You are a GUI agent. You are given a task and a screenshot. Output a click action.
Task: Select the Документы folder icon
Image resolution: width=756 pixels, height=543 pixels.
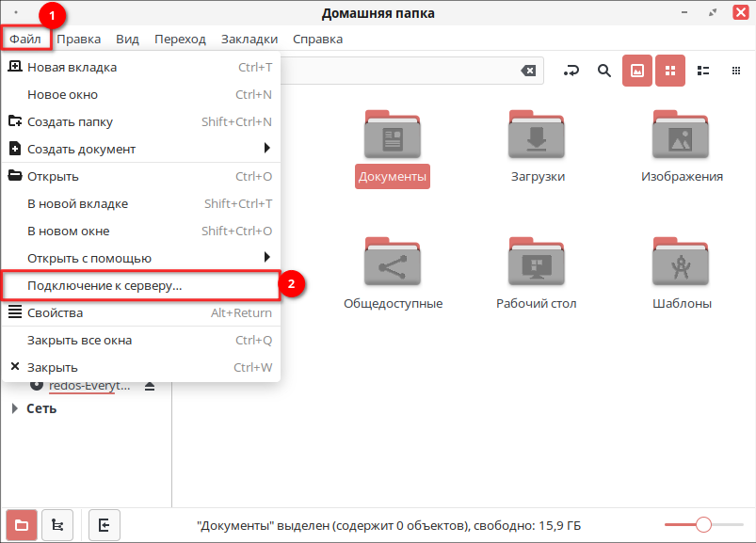pyautogui.click(x=393, y=135)
